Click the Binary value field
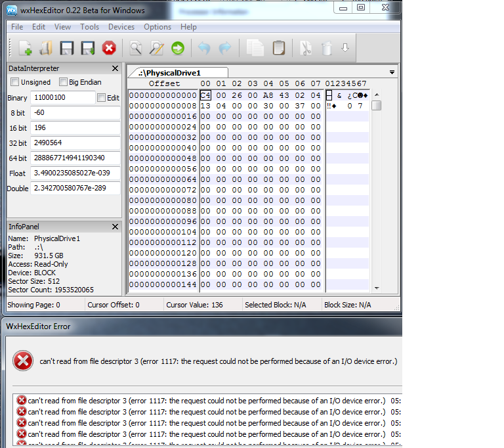 pyautogui.click(x=63, y=97)
